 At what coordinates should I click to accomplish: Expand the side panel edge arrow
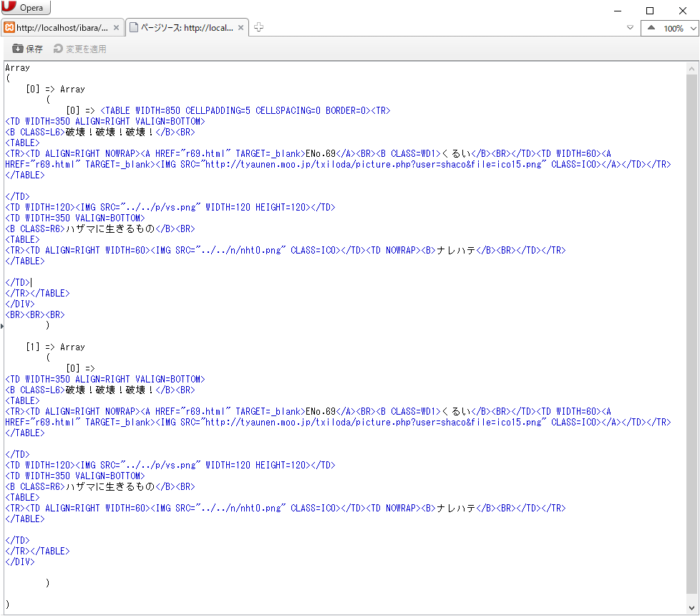[1, 326]
